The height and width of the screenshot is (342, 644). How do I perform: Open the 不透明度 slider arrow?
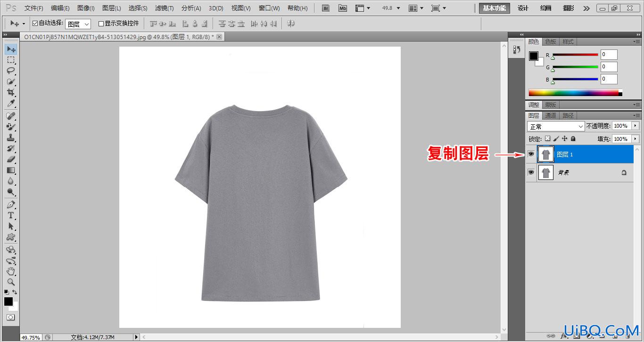tap(636, 126)
